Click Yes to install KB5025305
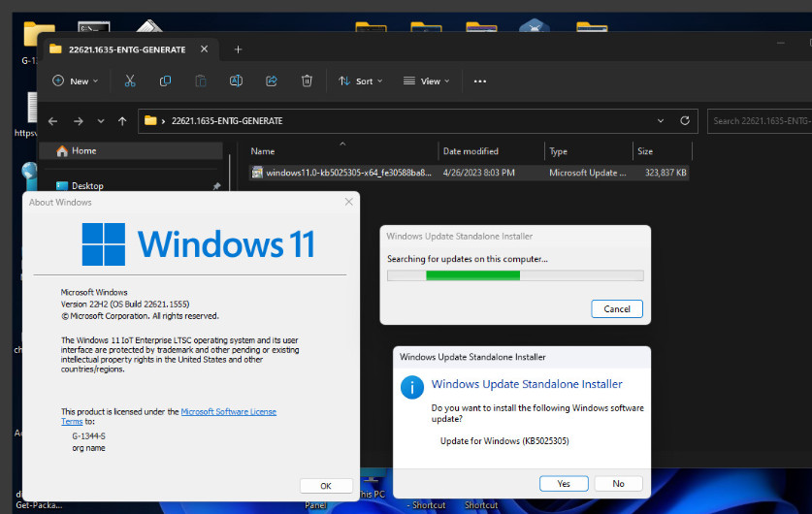 (564, 484)
